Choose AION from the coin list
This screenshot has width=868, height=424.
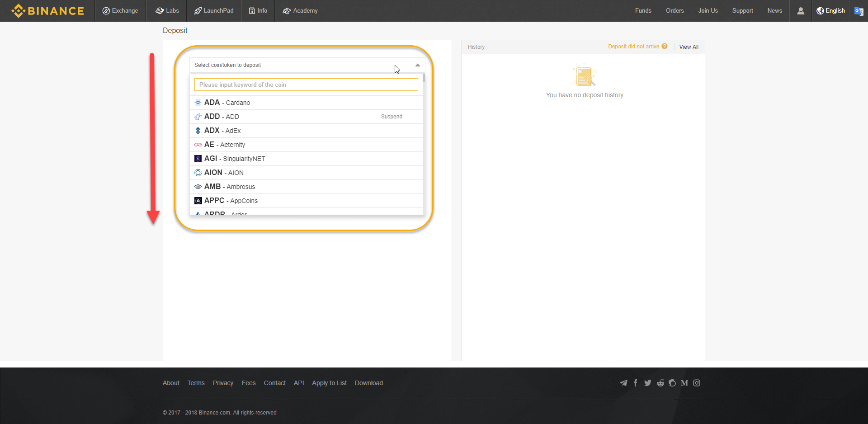point(306,173)
